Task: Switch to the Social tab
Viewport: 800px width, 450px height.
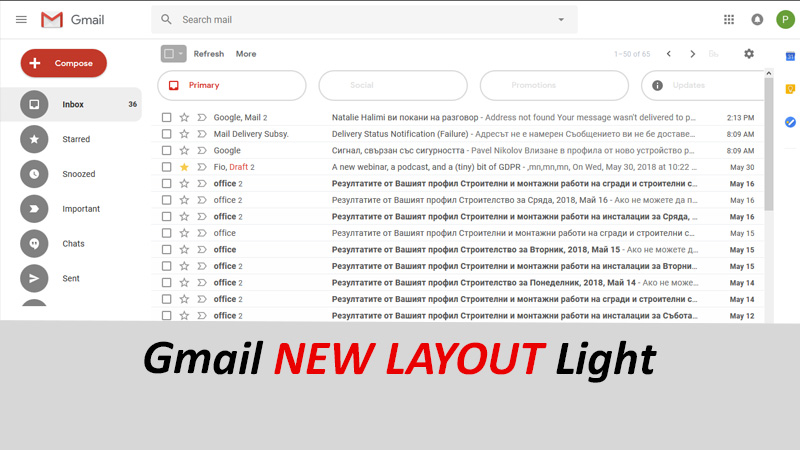Action: pos(393,85)
